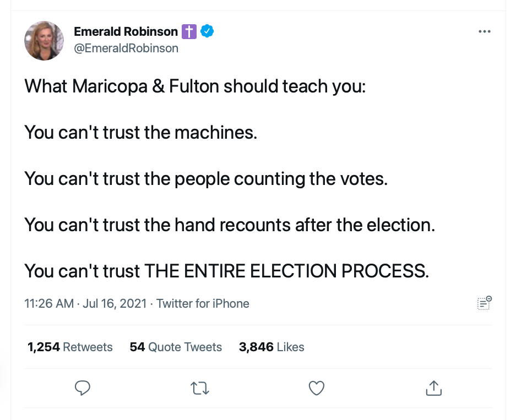Click the line "You can't trust the machines."
The width and height of the screenshot is (516, 420).
point(141,133)
